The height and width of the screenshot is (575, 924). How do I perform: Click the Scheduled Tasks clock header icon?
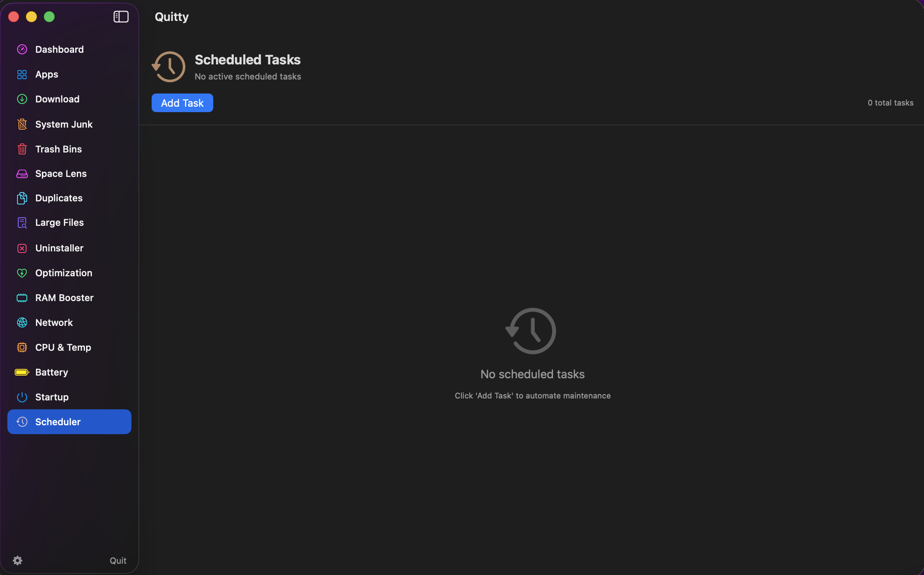(169, 67)
